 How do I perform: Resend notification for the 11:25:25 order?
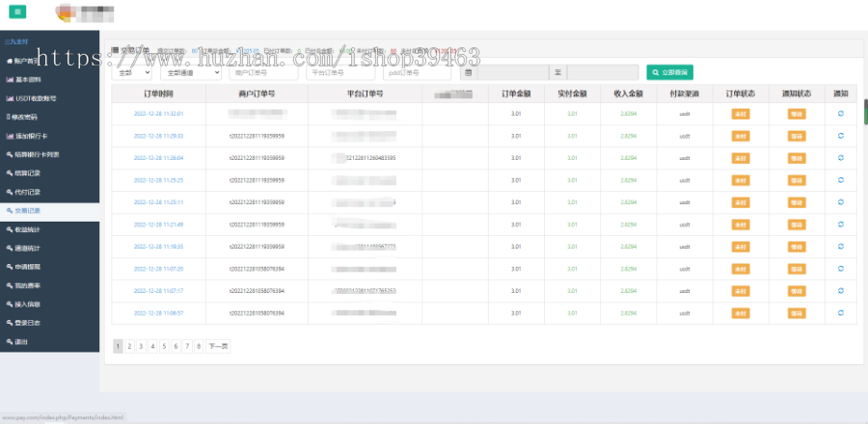[x=840, y=179]
